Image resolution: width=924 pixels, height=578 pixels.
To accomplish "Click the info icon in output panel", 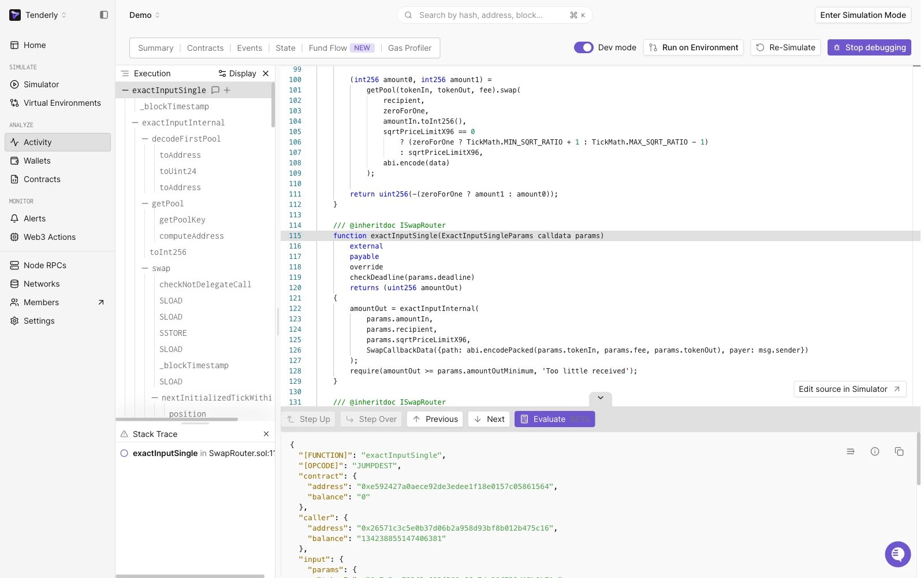I will point(875,451).
